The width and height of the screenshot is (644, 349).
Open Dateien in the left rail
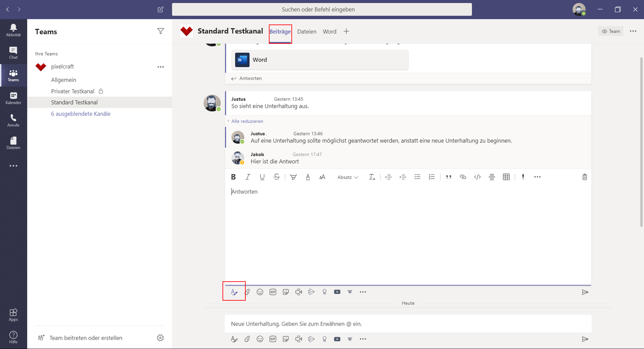click(13, 143)
